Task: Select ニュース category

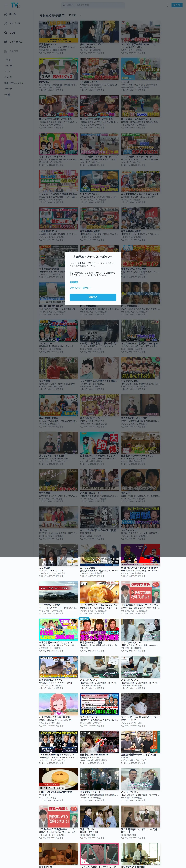Action: point(8,77)
